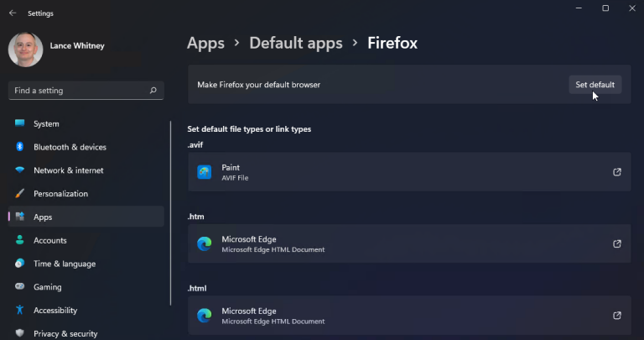Open System settings in sidebar
This screenshot has height=340, width=644.
(x=46, y=123)
